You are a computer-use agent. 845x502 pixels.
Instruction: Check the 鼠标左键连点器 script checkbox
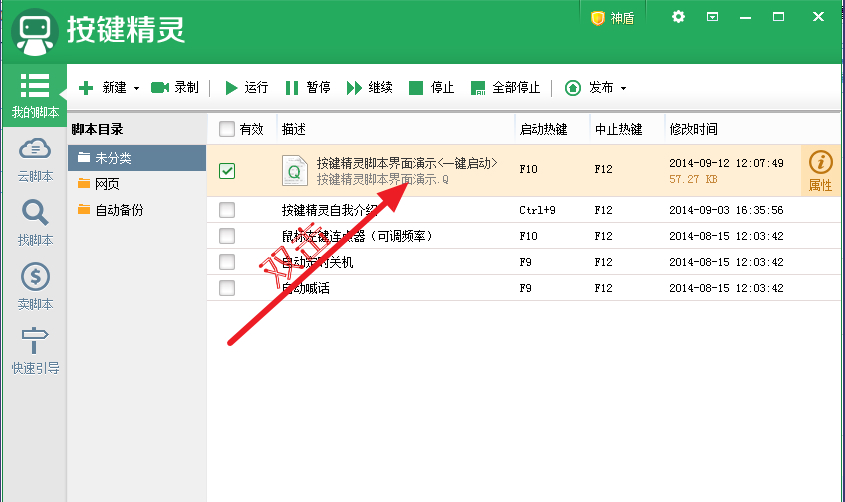click(227, 235)
